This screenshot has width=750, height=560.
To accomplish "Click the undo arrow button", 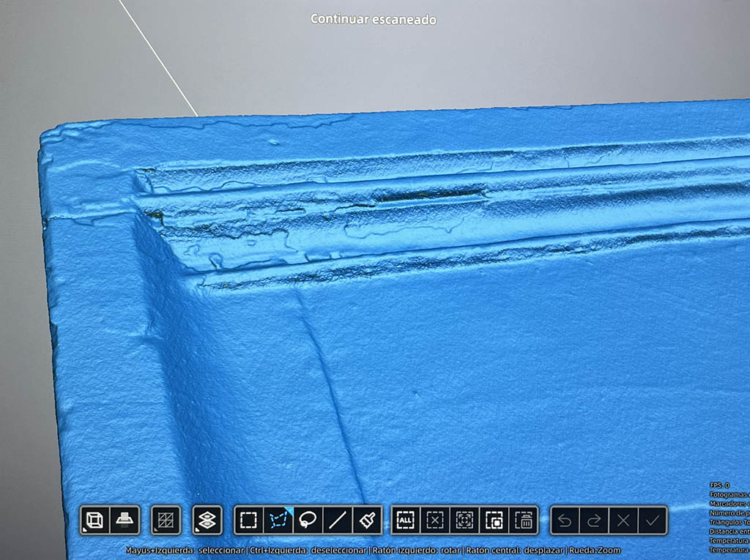I will (x=565, y=520).
